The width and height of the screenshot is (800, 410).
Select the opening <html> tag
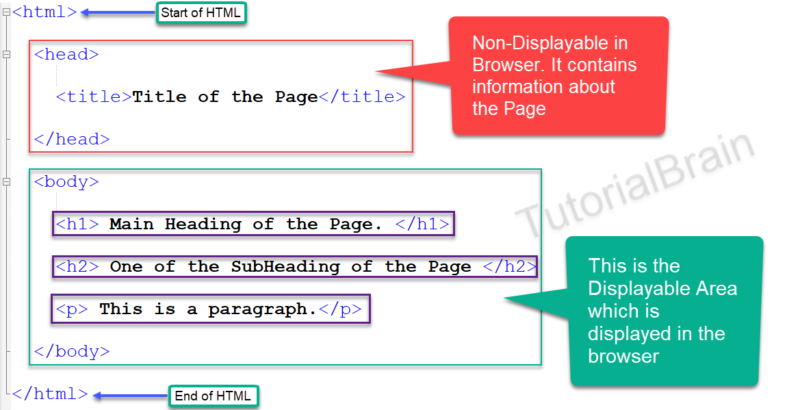click(44, 13)
